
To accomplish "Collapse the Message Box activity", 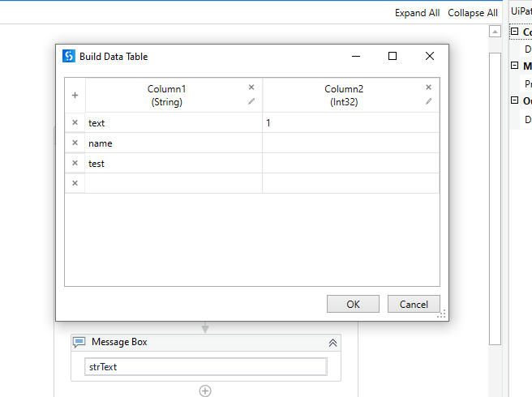I will [x=332, y=343].
